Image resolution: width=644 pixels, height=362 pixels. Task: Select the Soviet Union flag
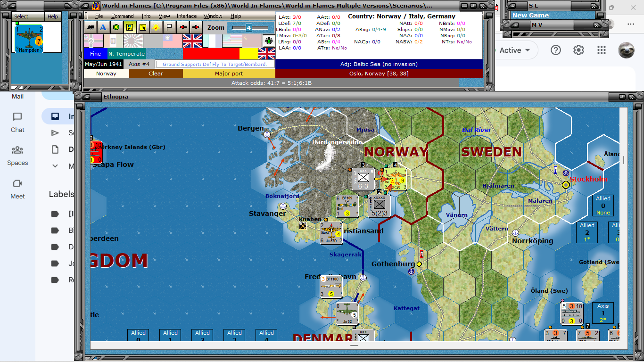click(252, 41)
